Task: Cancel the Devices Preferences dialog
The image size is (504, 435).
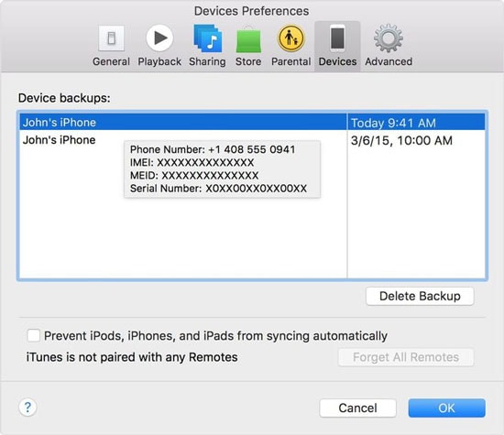Action: point(357,408)
